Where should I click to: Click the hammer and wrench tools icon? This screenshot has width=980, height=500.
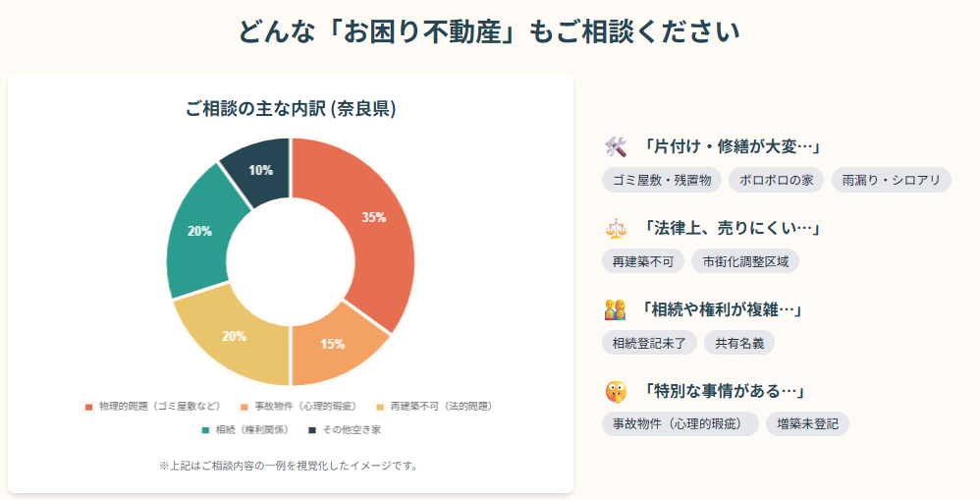616,147
